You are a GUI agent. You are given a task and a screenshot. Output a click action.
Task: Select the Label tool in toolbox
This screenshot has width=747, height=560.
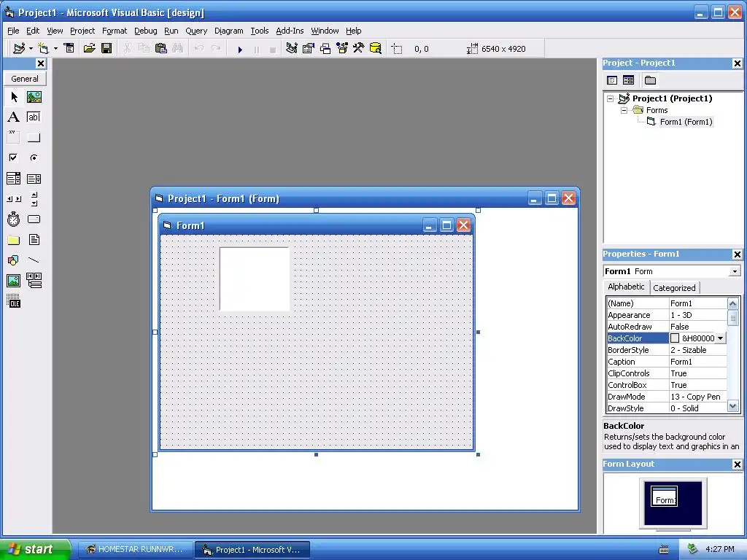tap(14, 117)
